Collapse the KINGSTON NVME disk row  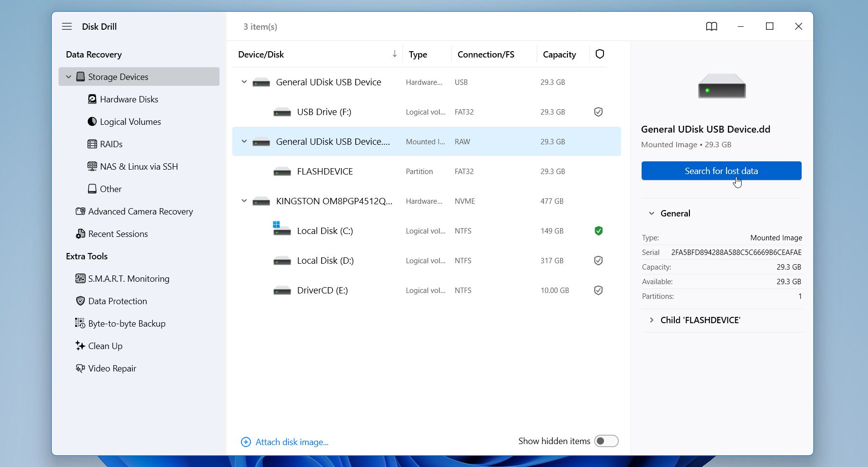click(x=244, y=201)
